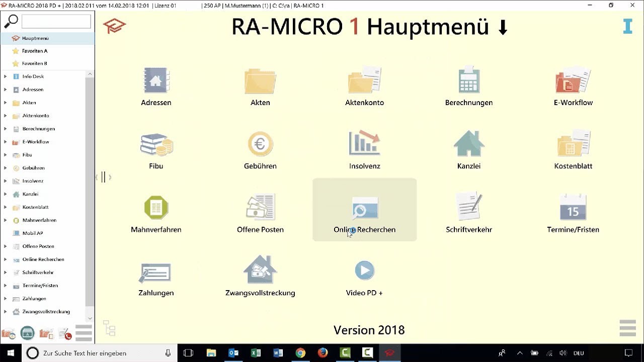644x362 pixels.
Task: Open Outlook from the taskbar
Action: coord(233,353)
